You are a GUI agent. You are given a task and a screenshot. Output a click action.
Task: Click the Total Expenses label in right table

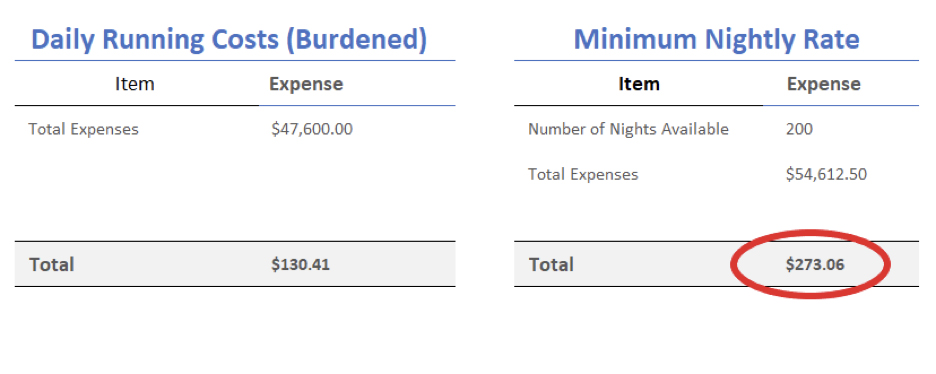pos(583,174)
